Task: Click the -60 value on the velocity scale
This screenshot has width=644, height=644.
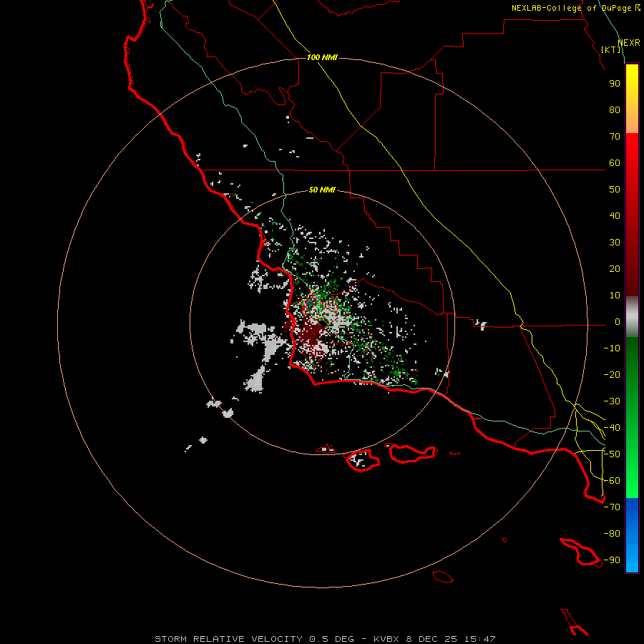Action: [x=612, y=481]
